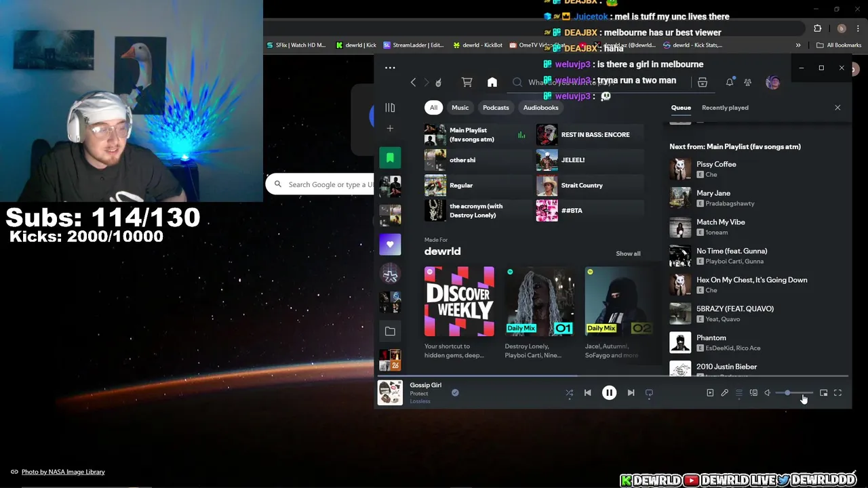This screenshot has width=868, height=488.
Task: Open the Browse icon beside search
Action: (x=703, y=83)
